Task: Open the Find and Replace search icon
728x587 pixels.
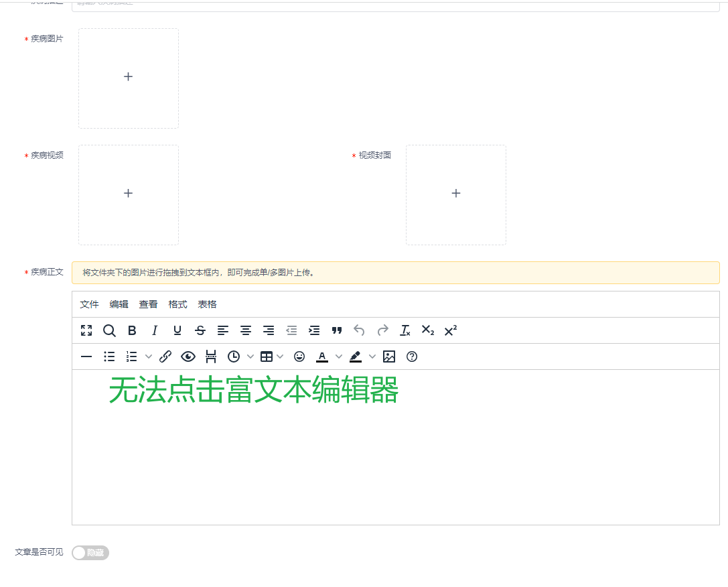Action: pyautogui.click(x=109, y=330)
